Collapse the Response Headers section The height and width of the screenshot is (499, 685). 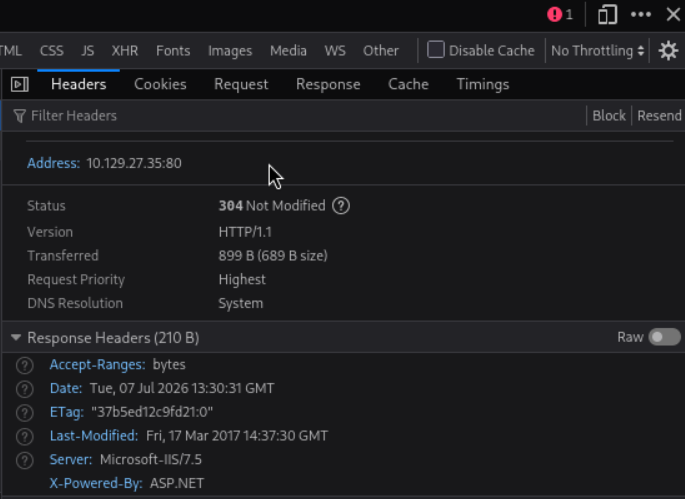pyautogui.click(x=16, y=338)
